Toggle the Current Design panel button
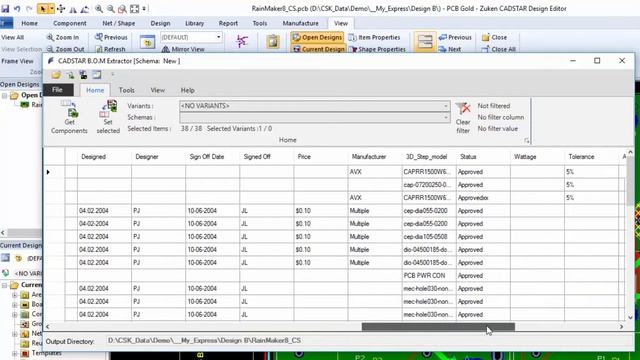Image resolution: width=640 pixels, height=360 pixels. pos(319,49)
